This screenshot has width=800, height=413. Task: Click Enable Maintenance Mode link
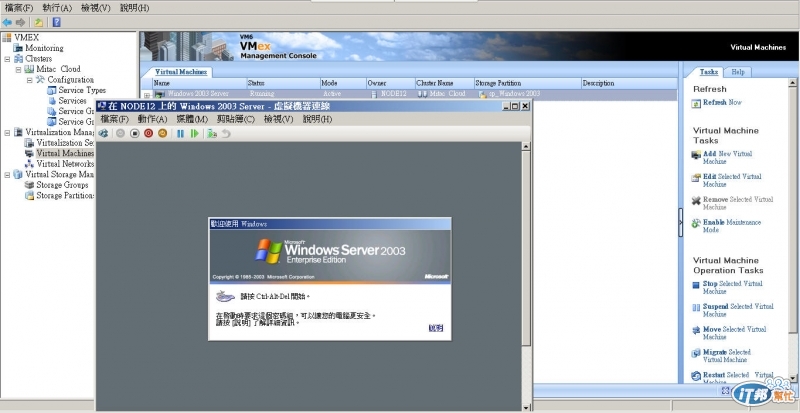tap(732, 226)
